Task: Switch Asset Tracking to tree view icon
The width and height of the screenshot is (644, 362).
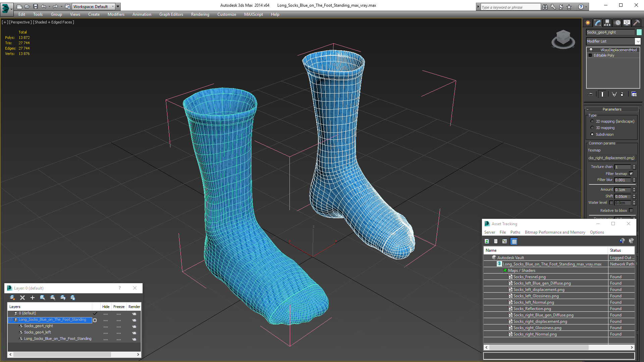Action: [505, 241]
